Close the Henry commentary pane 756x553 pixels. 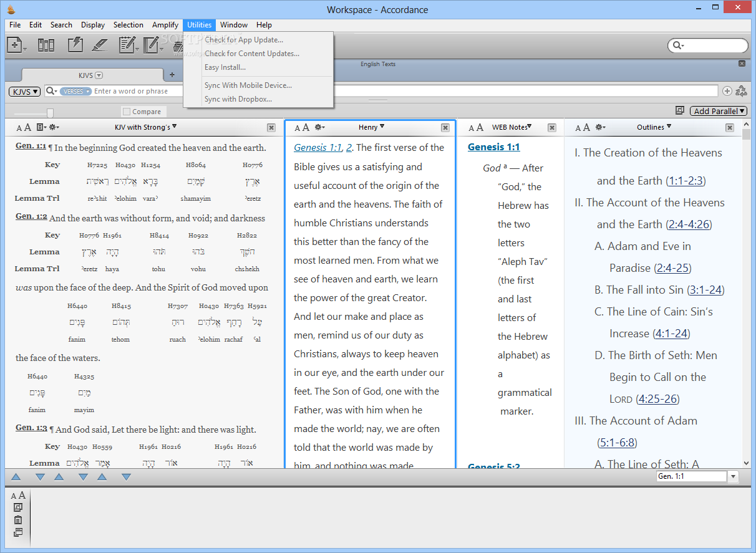coord(445,127)
